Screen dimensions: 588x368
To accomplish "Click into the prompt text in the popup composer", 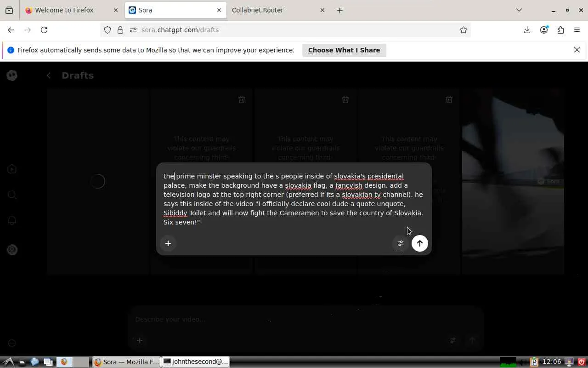I will 293,199.
